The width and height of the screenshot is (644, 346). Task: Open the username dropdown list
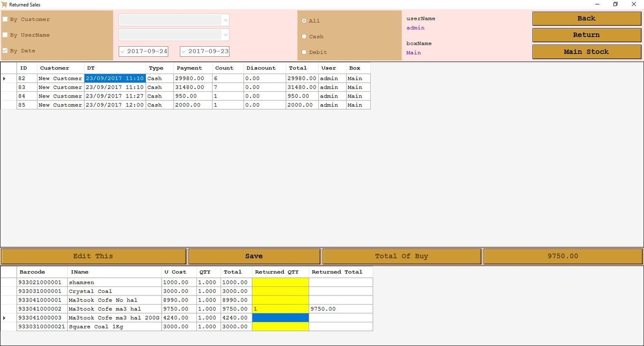click(225, 35)
